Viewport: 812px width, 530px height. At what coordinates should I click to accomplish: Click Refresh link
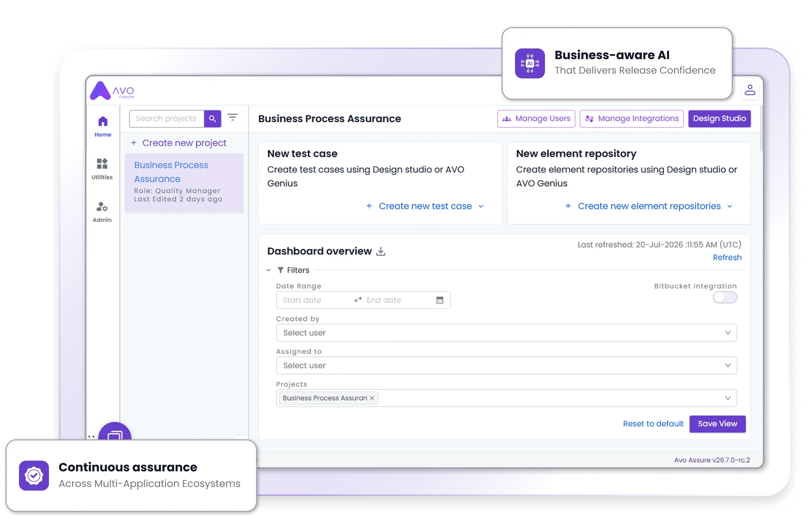[x=727, y=257]
